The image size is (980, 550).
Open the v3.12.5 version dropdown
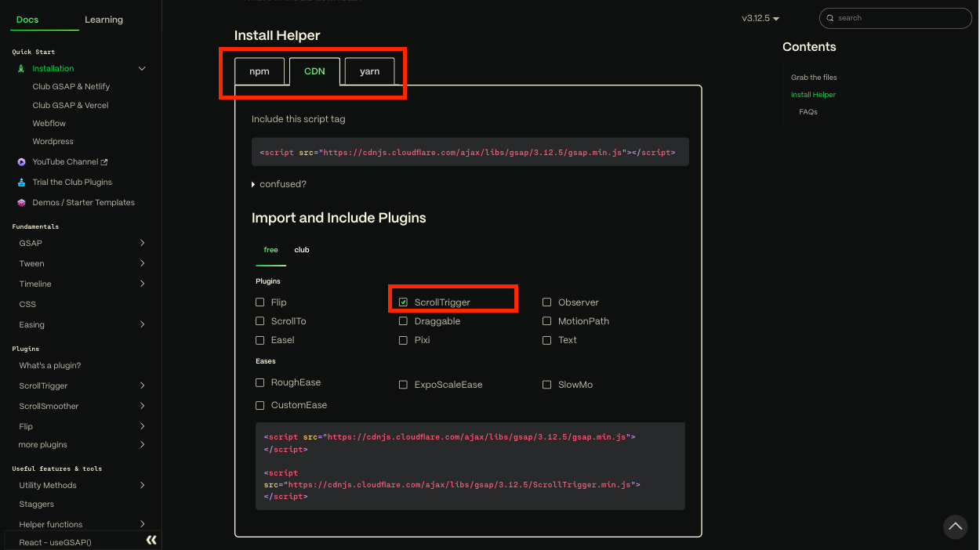click(760, 18)
